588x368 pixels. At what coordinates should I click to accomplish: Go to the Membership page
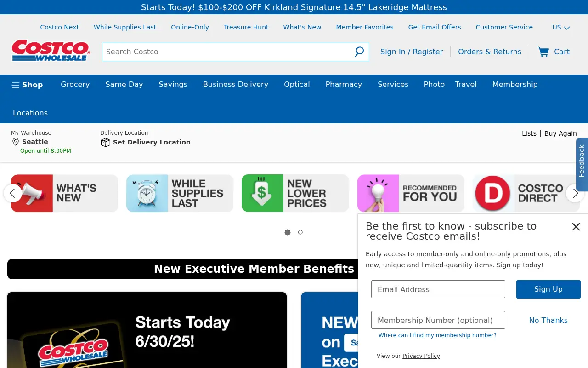tap(515, 85)
